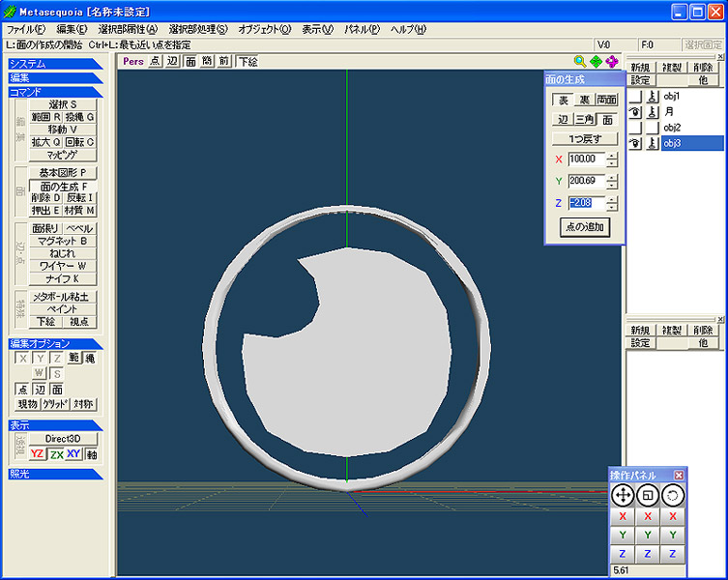Open the 表示(V) menu
This screenshot has width=728, height=580.
pyautogui.click(x=318, y=29)
